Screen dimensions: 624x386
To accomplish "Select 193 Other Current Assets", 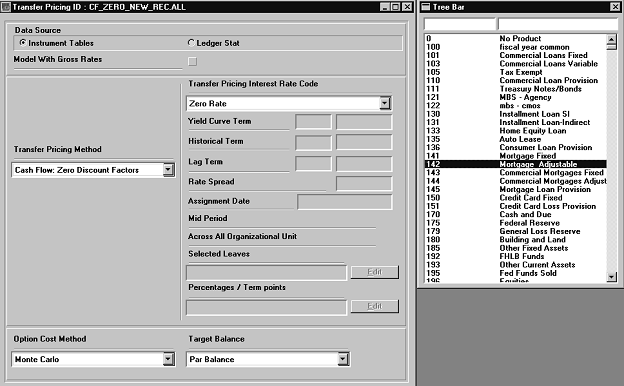I will tap(516, 264).
